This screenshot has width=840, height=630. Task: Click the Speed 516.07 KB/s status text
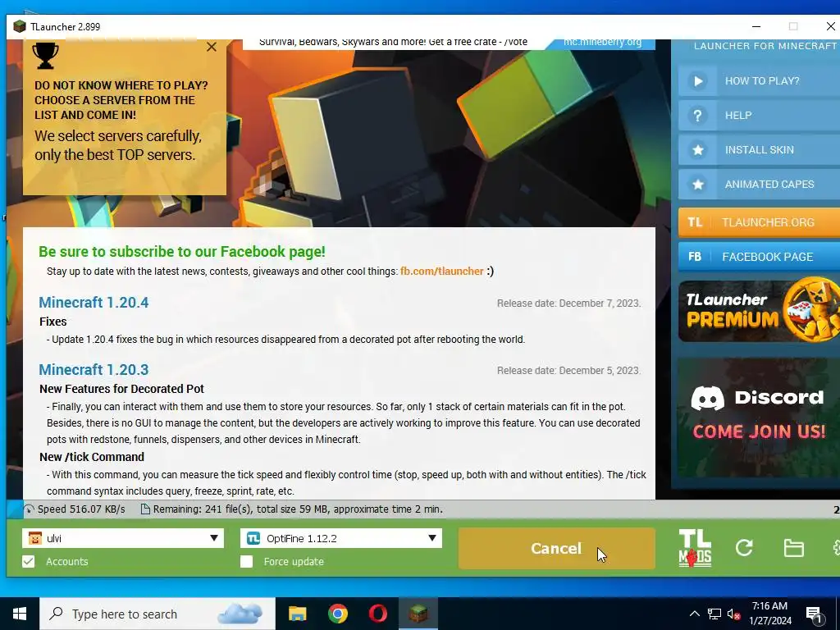(x=81, y=509)
